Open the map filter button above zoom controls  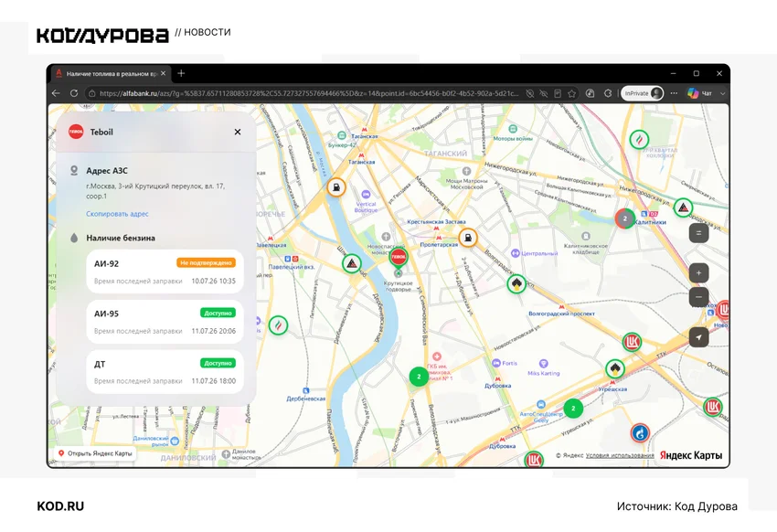[x=698, y=233]
